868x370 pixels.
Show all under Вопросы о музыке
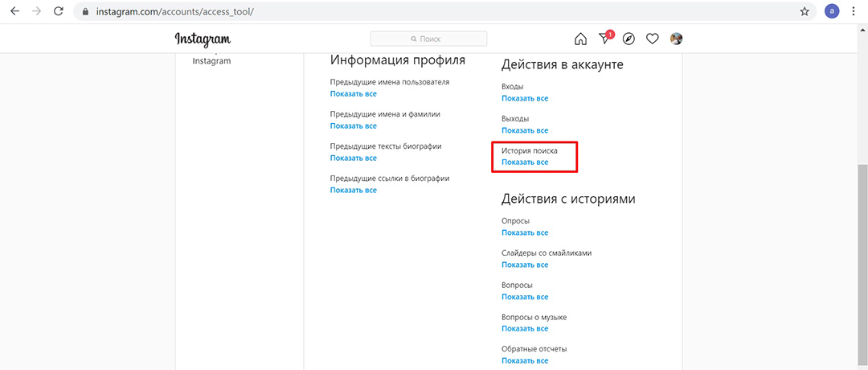click(x=525, y=329)
